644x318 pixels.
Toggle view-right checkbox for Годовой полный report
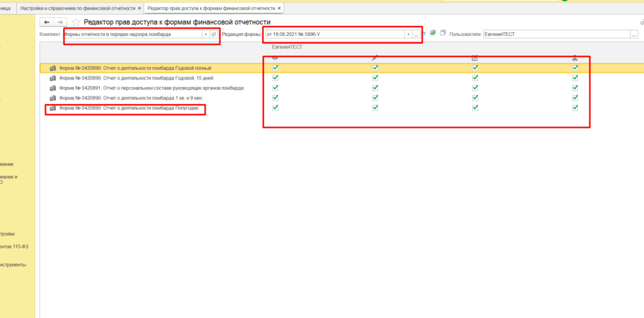(x=275, y=68)
